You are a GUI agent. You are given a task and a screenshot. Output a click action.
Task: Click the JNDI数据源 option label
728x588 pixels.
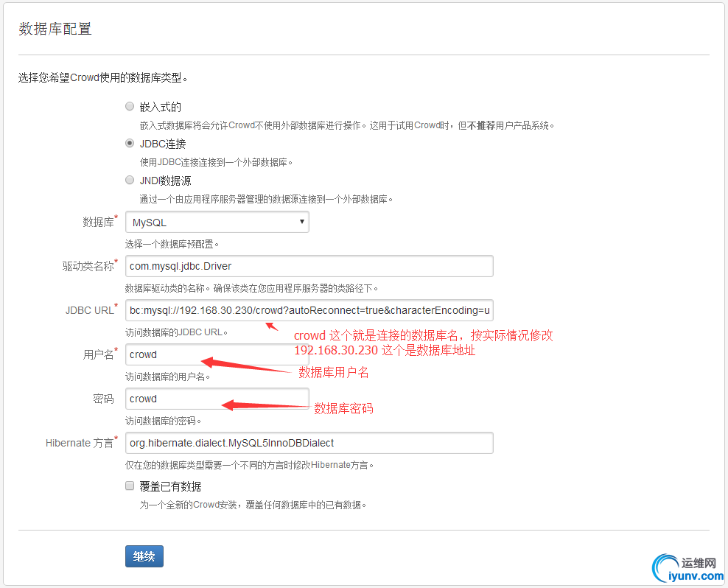[165, 181]
